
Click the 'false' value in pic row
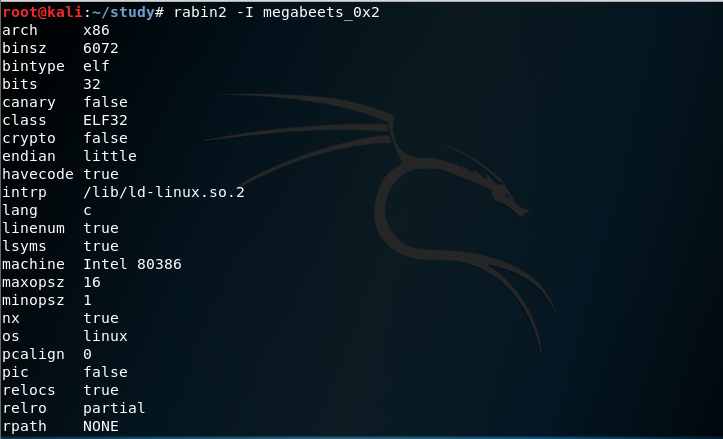[106, 372]
